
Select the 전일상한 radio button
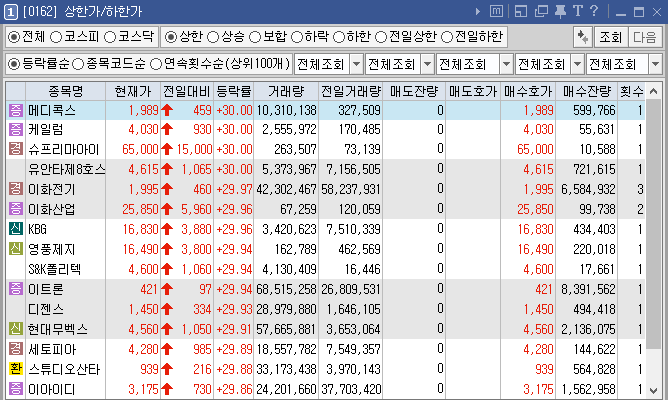380,37
